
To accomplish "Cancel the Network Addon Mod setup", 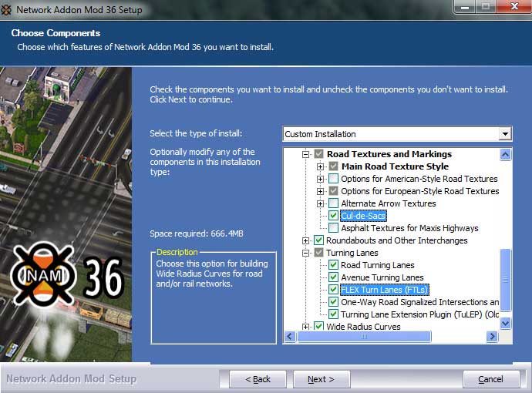I will pos(490,379).
